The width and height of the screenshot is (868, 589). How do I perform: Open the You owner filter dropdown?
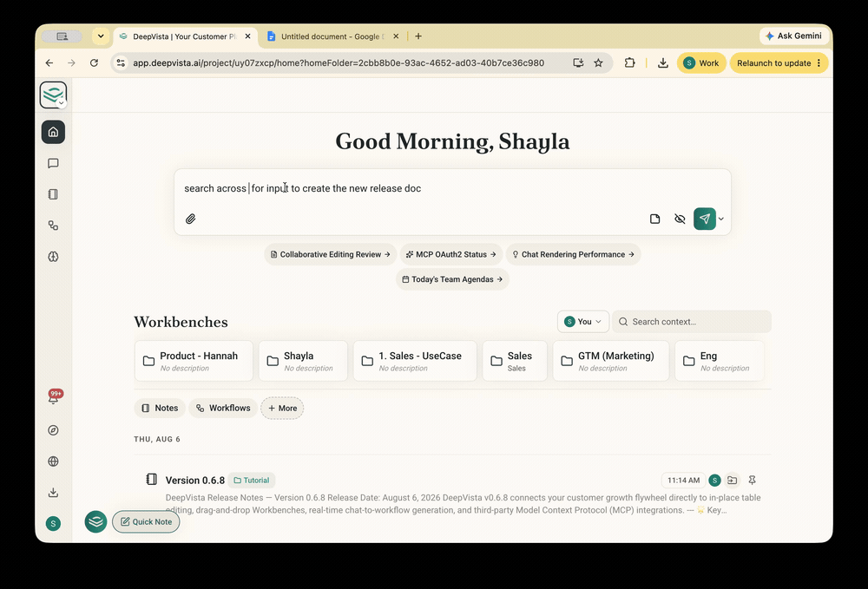pyautogui.click(x=583, y=322)
